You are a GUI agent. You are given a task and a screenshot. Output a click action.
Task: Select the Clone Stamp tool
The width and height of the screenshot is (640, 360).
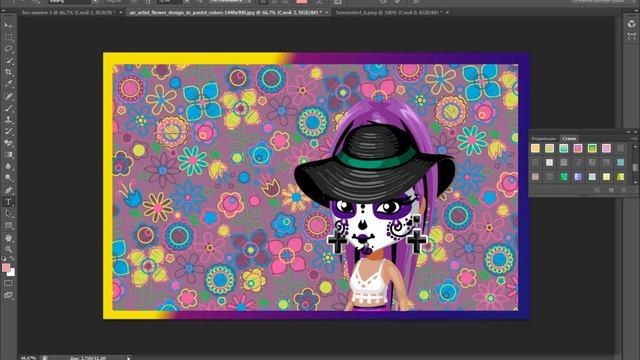(8, 120)
